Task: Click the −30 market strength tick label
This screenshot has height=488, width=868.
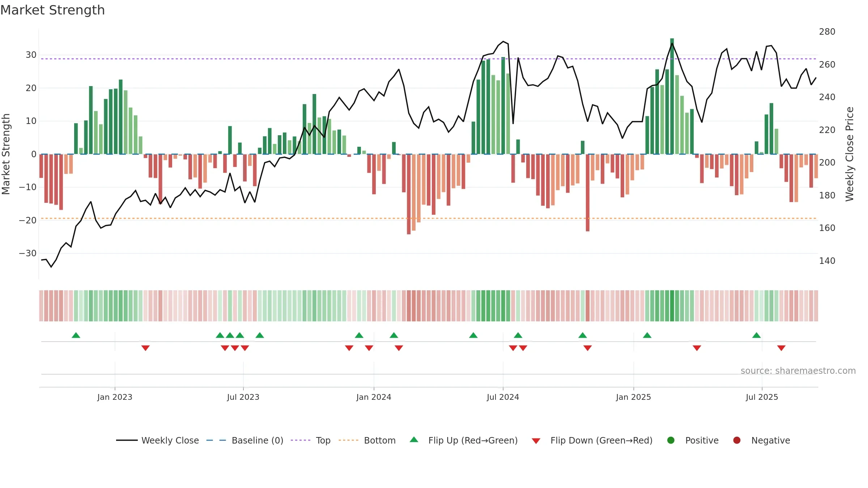Action: tap(28, 253)
